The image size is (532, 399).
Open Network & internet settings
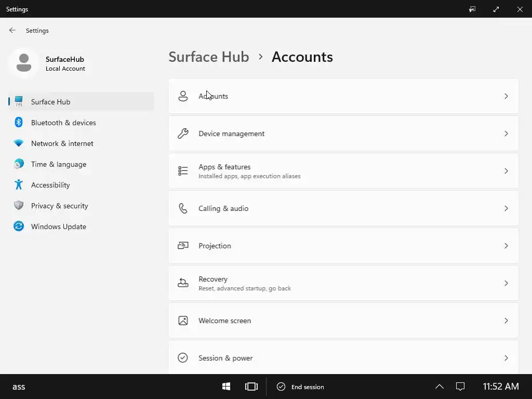coord(82,143)
